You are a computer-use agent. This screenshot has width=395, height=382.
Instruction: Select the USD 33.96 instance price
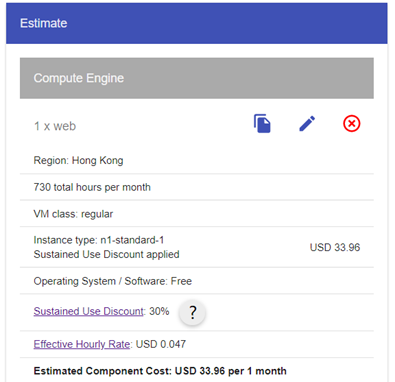click(x=335, y=247)
